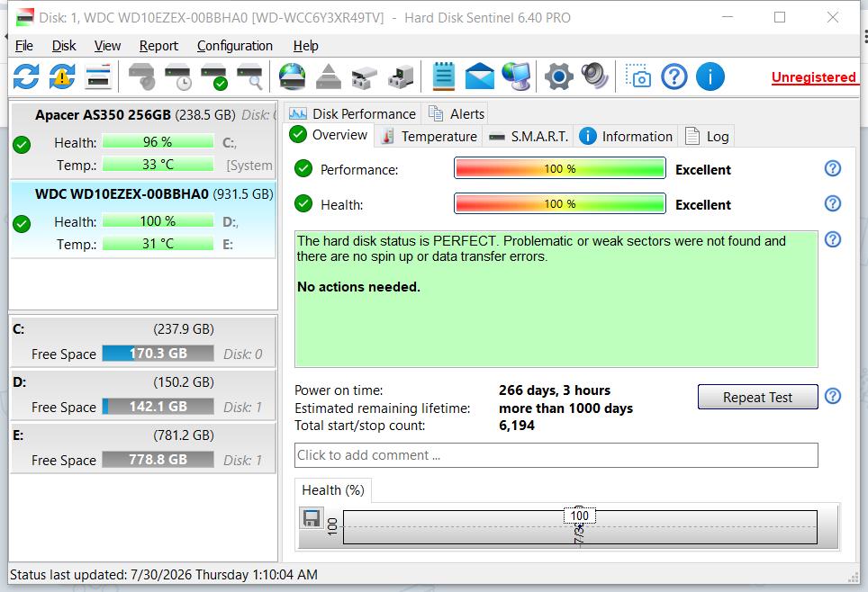
Task: Click the computer with drives toolbar icon
Action: click(x=400, y=76)
